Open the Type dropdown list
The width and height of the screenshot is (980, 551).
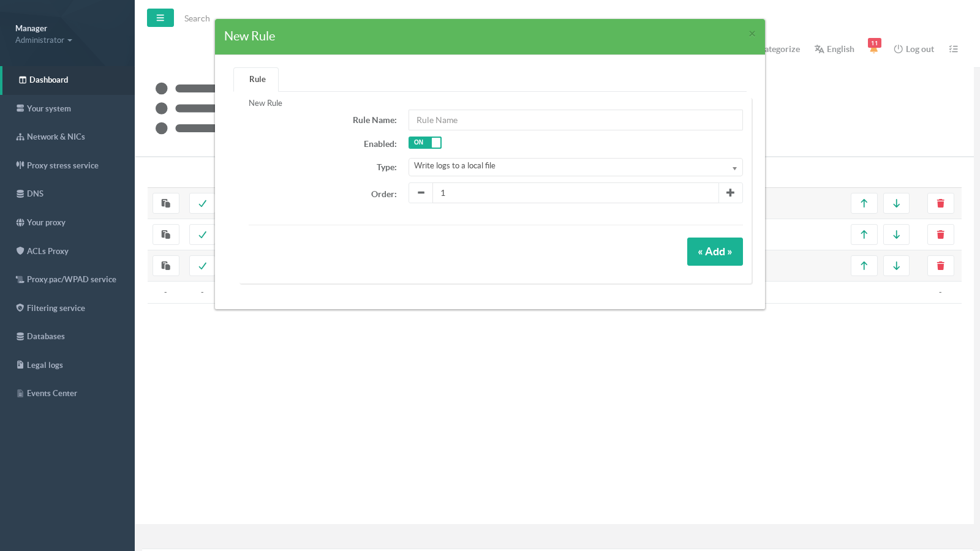pyautogui.click(x=575, y=167)
